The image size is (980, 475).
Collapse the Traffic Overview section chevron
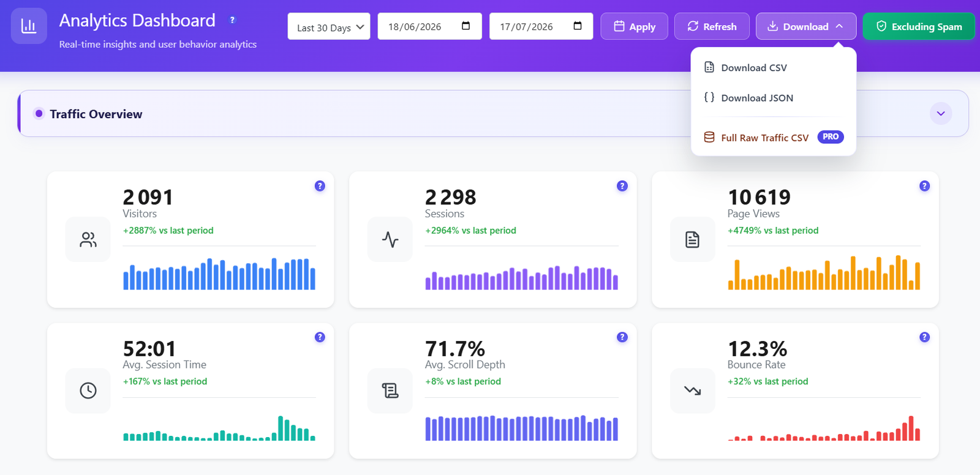pyautogui.click(x=941, y=114)
